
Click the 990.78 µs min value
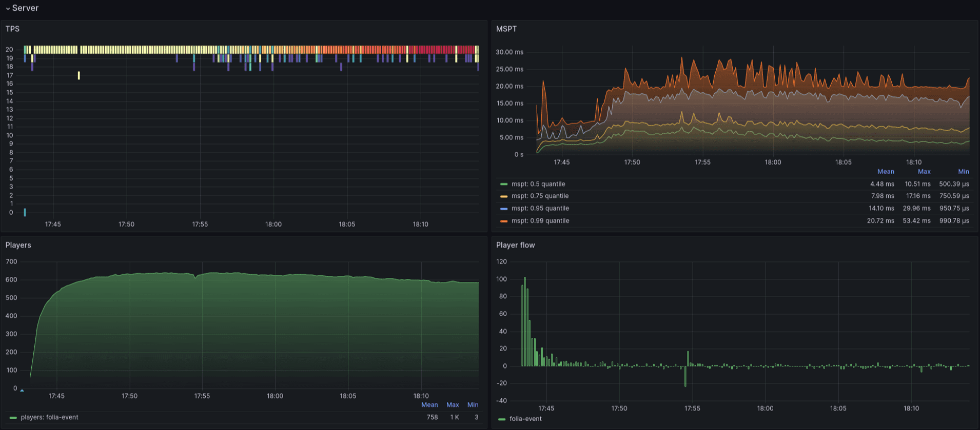(954, 220)
